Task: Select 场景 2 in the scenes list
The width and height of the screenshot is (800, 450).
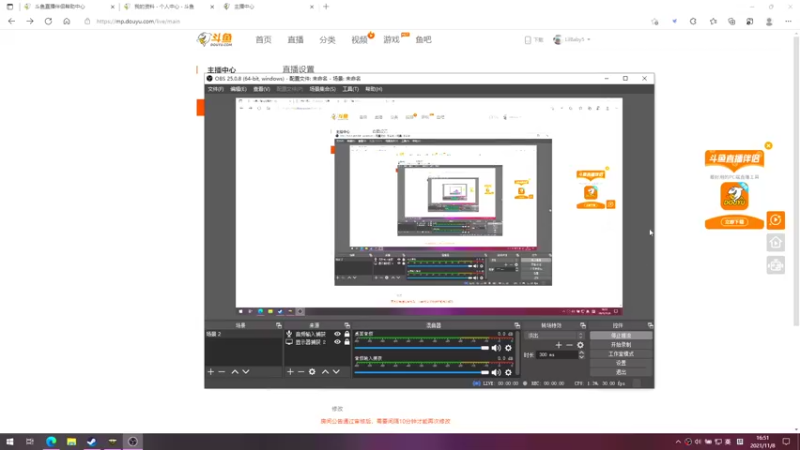Action: point(243,334)
